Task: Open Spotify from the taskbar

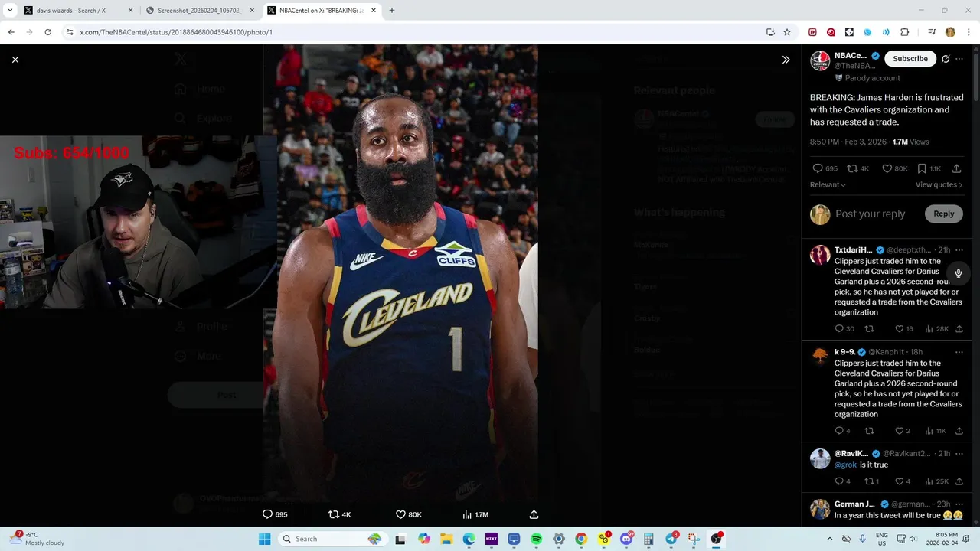Action: point(536,539)
